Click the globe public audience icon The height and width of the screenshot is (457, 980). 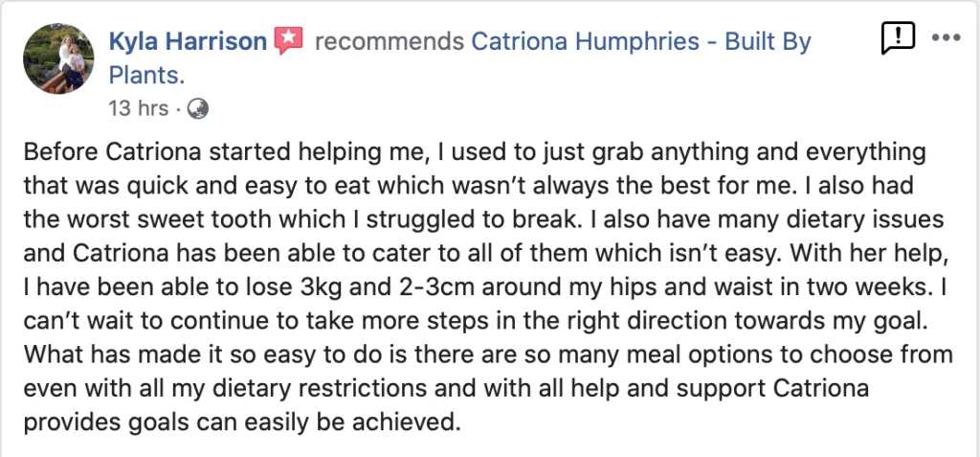[x=198, y=109]
